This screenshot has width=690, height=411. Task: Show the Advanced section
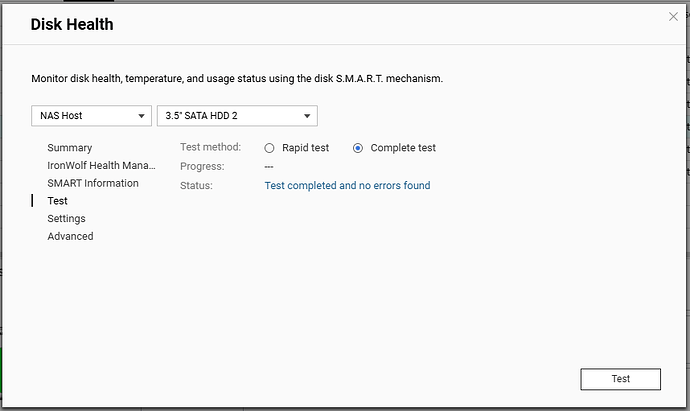point(70,236)
